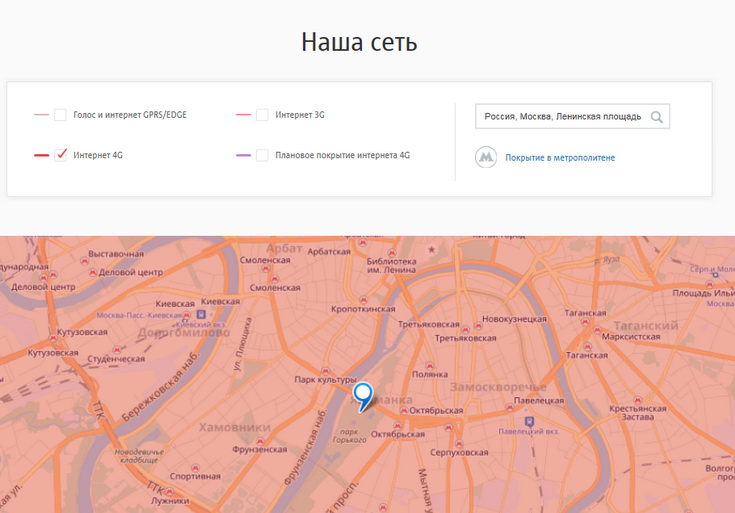
Task: Click the address search input field
Action: pyautogui.click(x=572, y=116)
